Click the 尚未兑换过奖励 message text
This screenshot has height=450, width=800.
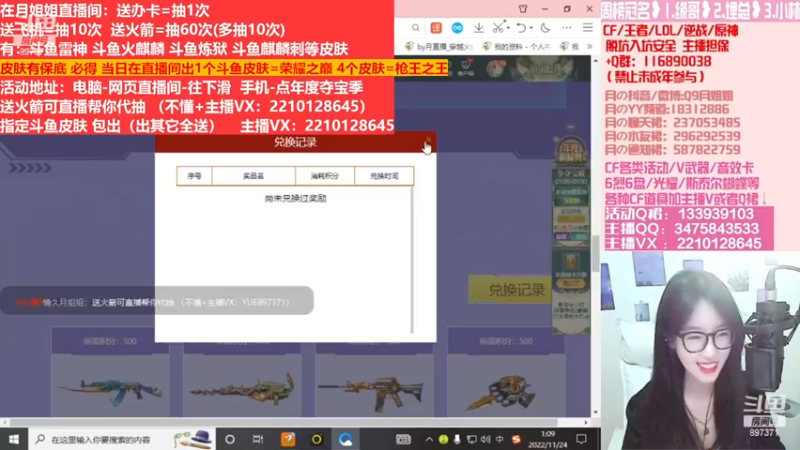[x=295, y=198]
